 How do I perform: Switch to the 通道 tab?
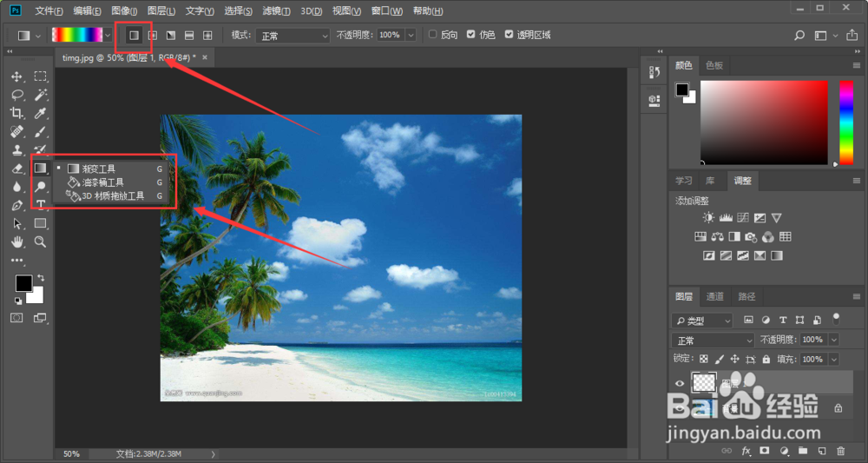[x=714, y=297]
